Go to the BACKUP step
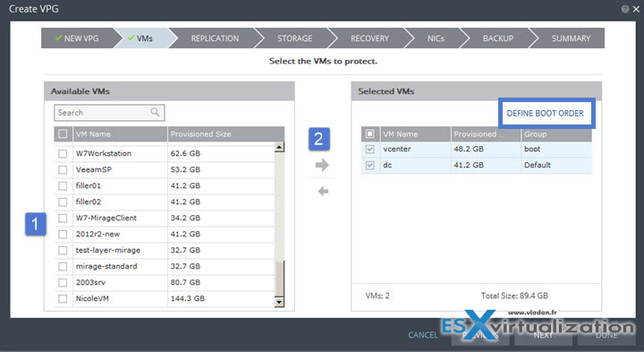Viewport: 644px width, 352px height. (498, 39)
